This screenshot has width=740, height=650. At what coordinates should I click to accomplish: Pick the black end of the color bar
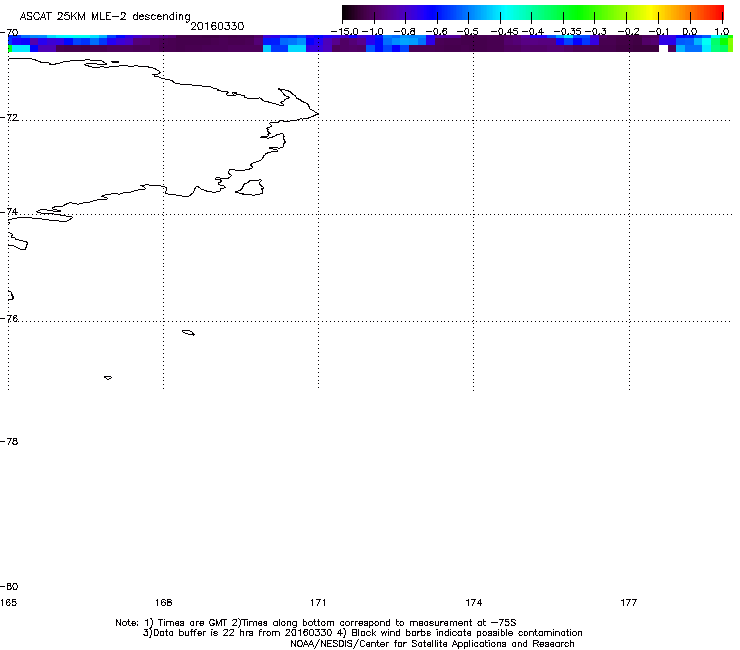(349, 13)
